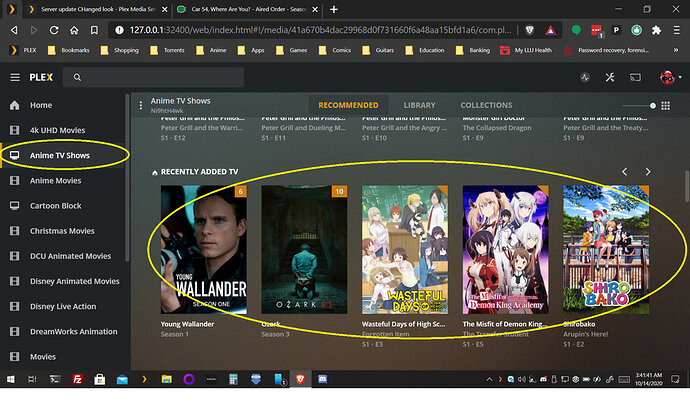Open Disney Live Action library
690x416 pixels.
[x=65, y=306]
